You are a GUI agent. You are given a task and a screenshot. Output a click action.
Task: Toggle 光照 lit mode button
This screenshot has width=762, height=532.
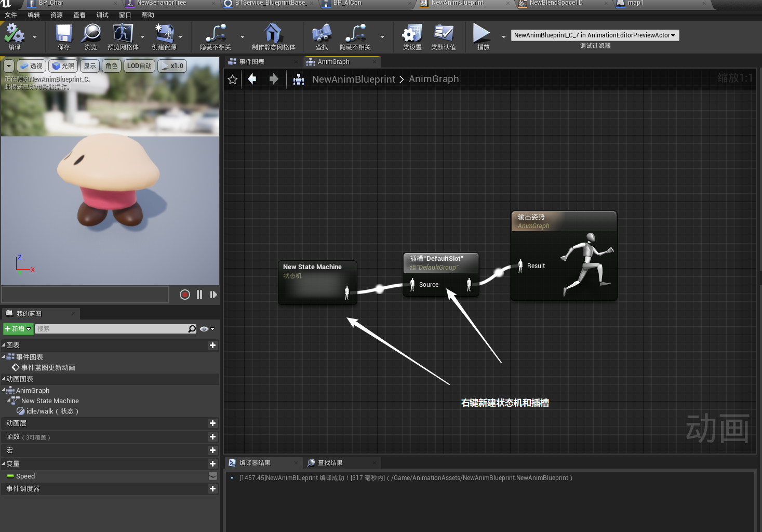[x=63, y=66]
